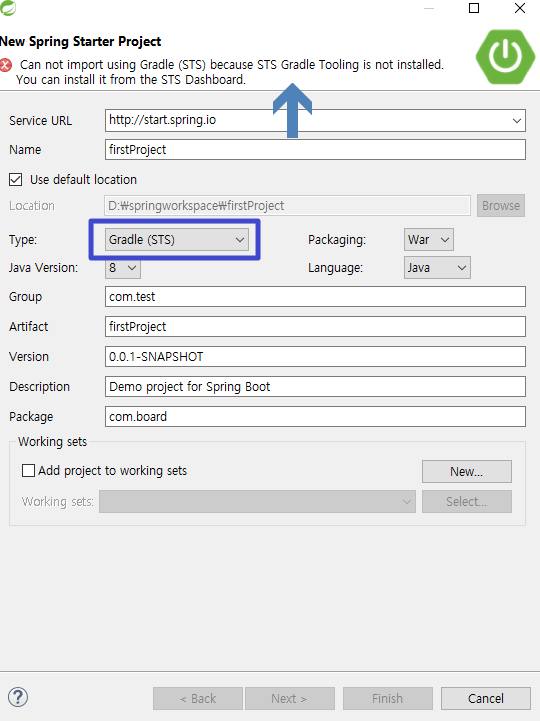540x721 pixels.
Task: Close the dialog with the X button
Action: coord(520,8)
